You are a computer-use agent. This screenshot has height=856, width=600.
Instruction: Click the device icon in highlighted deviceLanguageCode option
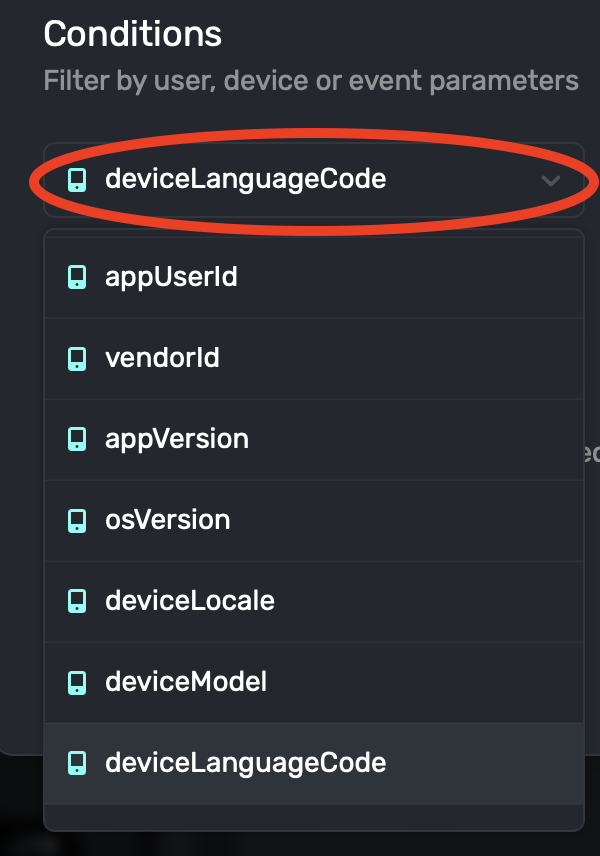(76, 763)
